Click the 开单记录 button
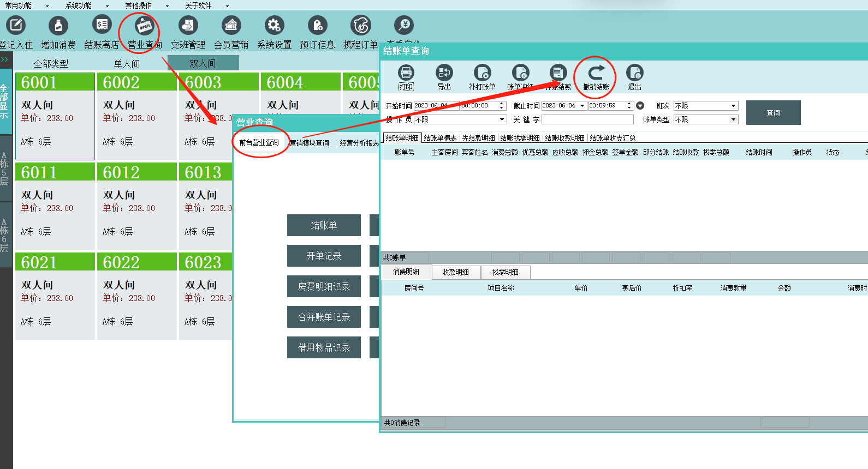 pyautogui.click(x=324, y=256)
